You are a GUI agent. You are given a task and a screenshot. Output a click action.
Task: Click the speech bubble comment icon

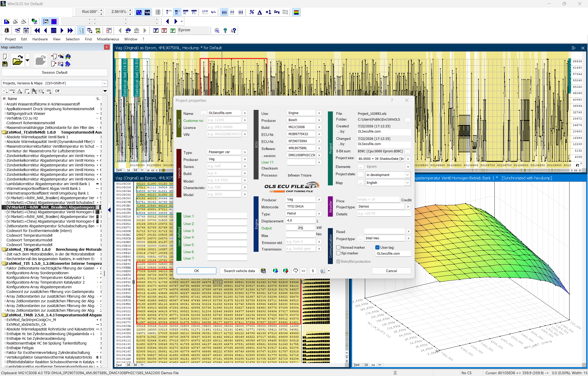pos(295,271)
